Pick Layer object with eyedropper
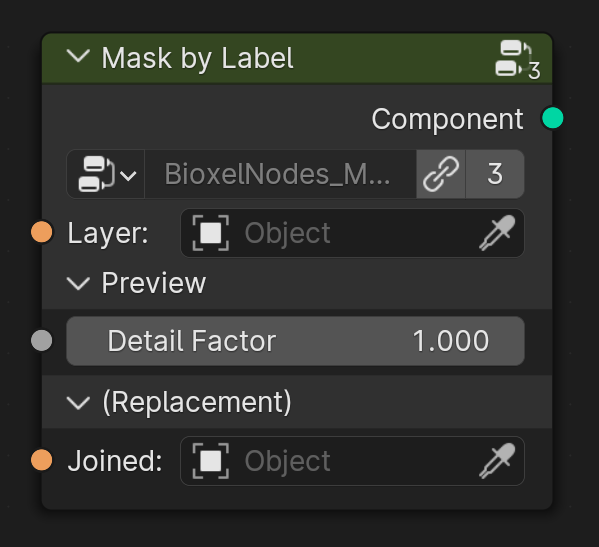 (497, 233)
